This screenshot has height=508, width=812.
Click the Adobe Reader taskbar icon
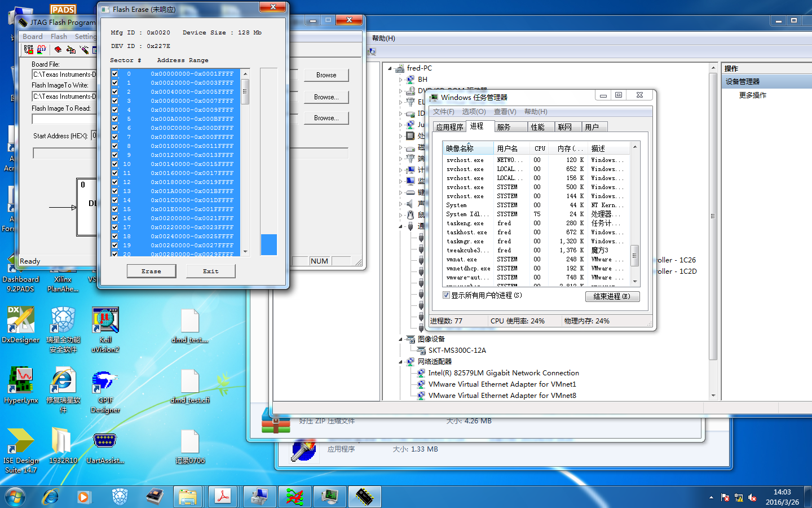(223, 497)
